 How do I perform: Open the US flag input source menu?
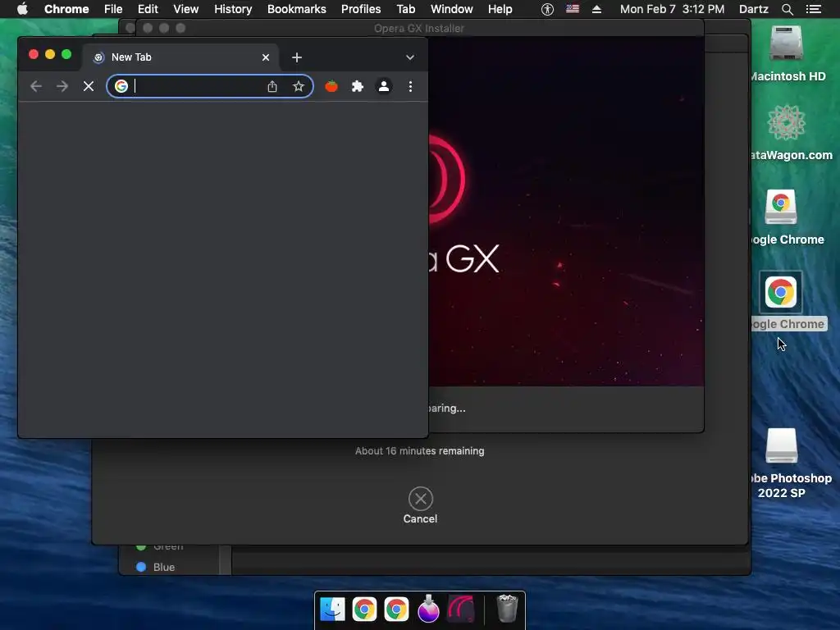click(x=572, y=8)
